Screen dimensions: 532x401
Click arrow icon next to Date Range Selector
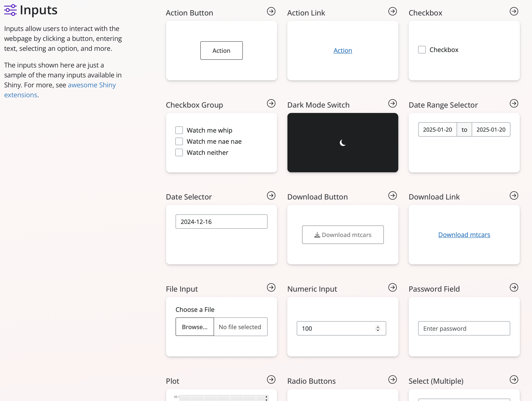[x=514, y=103]
